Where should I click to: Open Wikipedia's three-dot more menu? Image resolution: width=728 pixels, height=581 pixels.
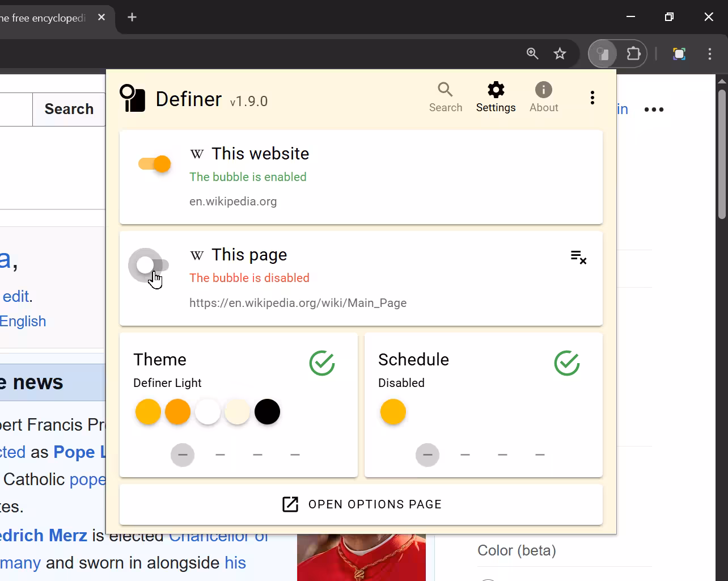pos(654,110)
